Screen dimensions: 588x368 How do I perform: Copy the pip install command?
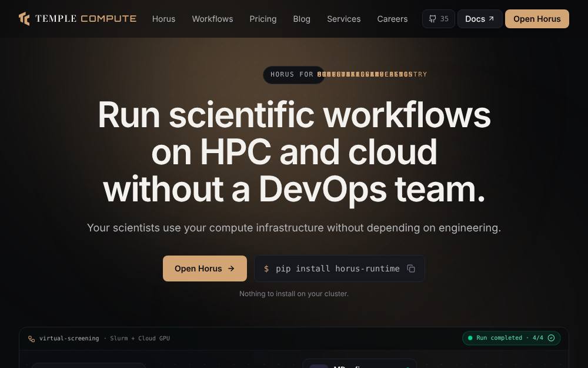coord(411,268)
